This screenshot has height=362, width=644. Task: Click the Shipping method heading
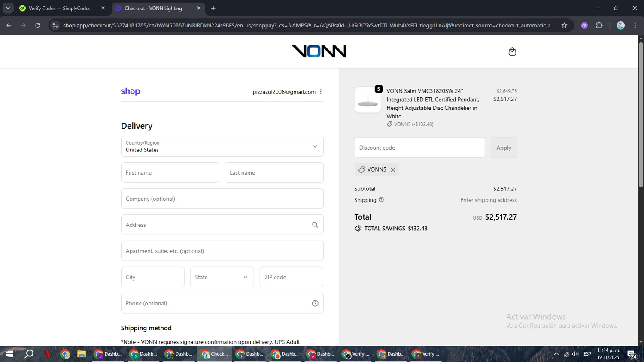tap(146, 328)
